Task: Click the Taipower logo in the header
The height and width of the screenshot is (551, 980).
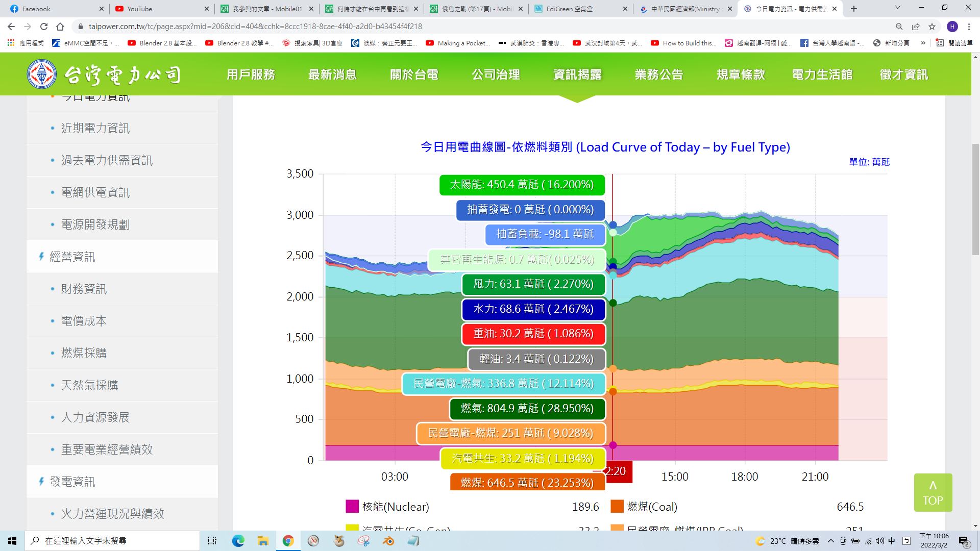Action: (x=104, y=74)
